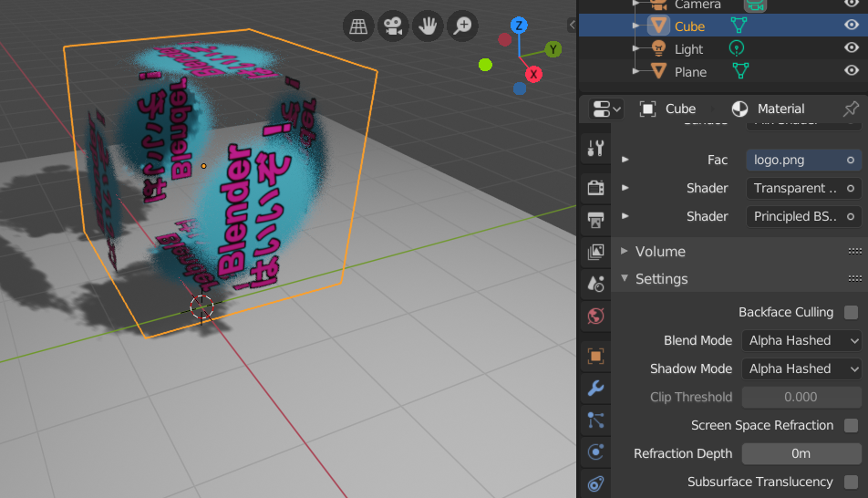The width and height of the screenshot is (868, 498).
Task: Snap view to Y axis on gizmo
Action: pos(553,49)
